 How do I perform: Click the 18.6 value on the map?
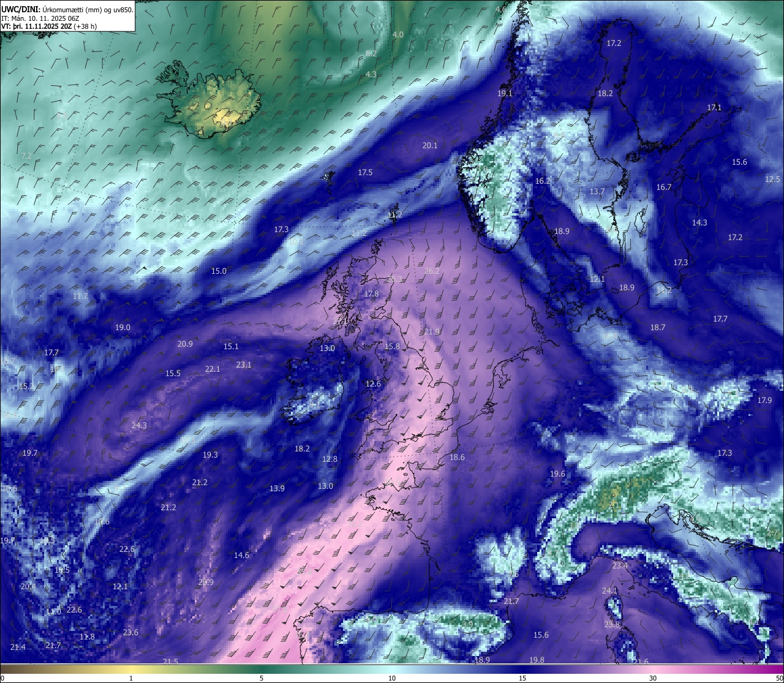(x=457, y=457)
